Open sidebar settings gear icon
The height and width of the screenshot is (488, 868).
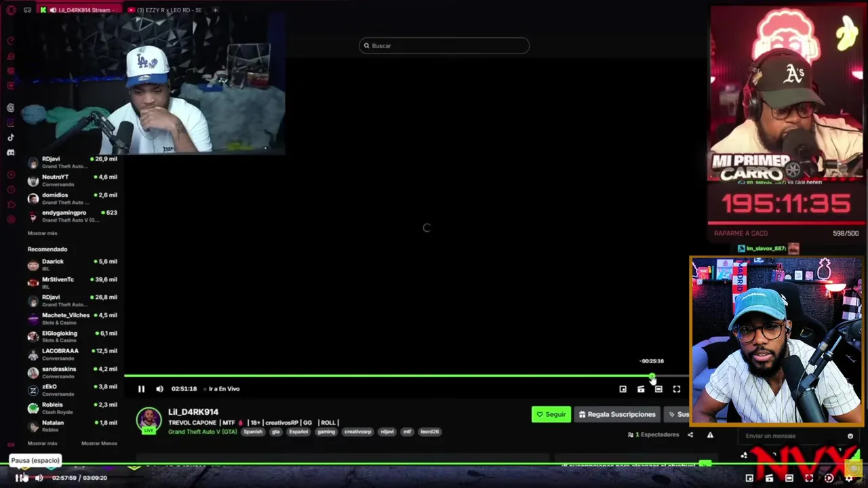(10, 220)
